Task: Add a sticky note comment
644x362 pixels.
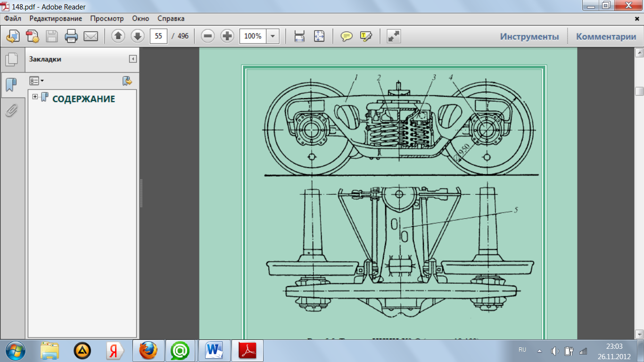Action: point(347,36)
